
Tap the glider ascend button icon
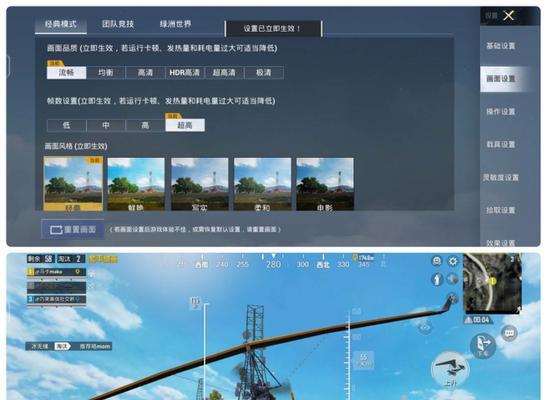(x=450, y=369)
